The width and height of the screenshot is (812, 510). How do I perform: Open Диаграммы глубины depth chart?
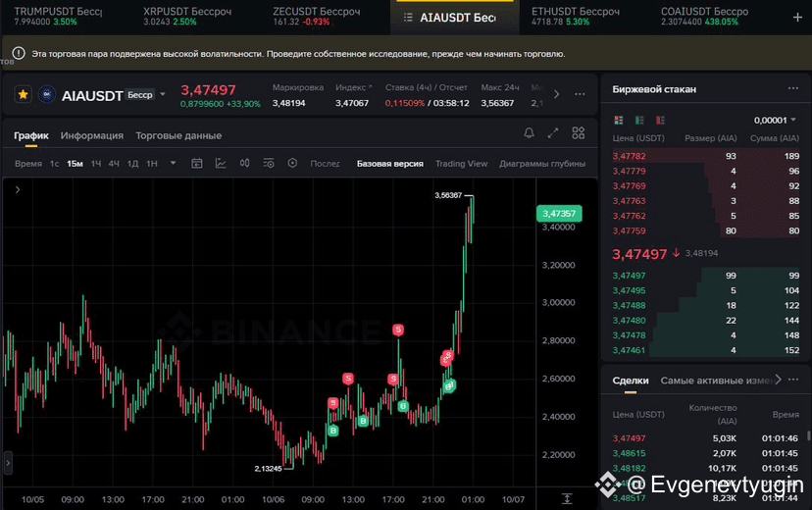[x=542, y=164]
